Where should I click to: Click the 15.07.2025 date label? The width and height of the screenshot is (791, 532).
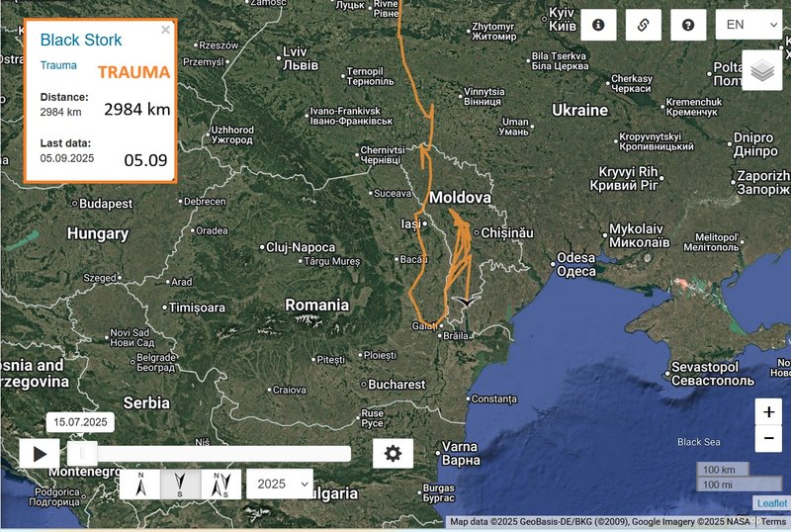pyautogui.click(x=80, y=422)
